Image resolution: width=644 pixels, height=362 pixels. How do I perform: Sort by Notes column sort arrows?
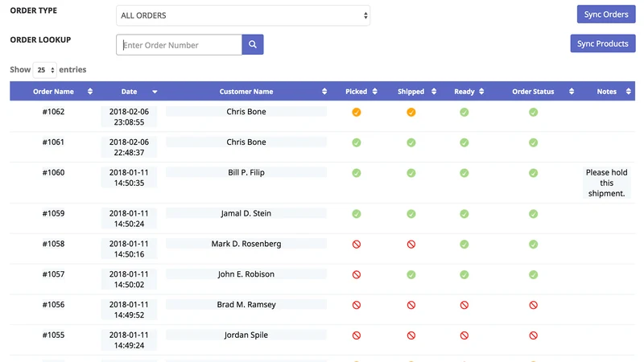[629, 92]
